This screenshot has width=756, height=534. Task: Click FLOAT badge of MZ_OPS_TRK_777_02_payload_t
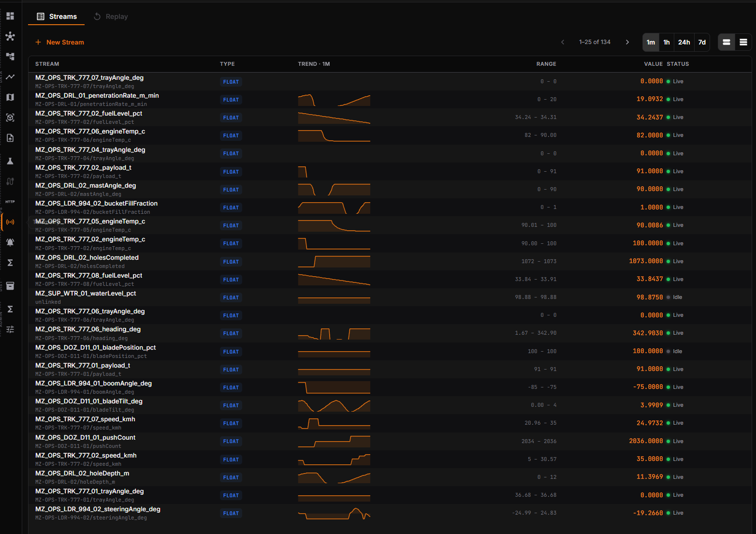(x=231, y=172)
